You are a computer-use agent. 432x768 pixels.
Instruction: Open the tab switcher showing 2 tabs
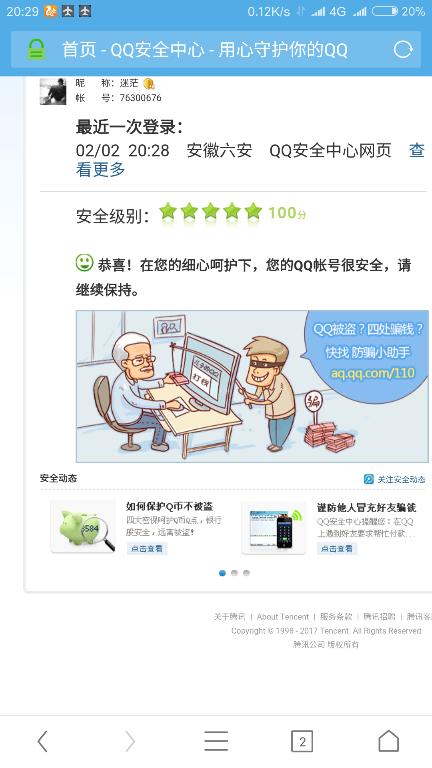click(x=302, y=741)
